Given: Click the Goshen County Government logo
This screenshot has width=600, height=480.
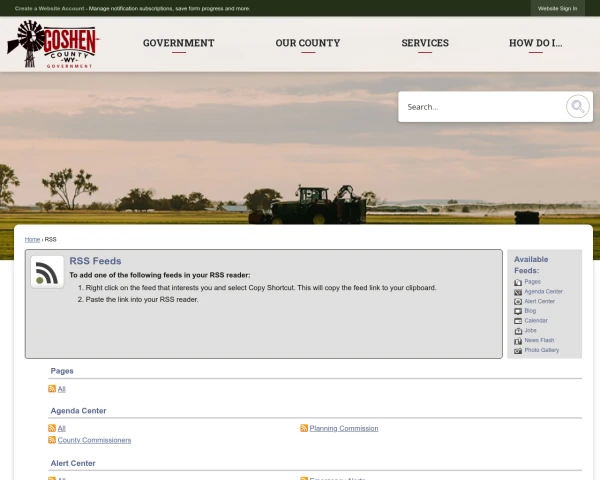Looking at the screenshot, I should pyautogui.click(x=52, y=44).
